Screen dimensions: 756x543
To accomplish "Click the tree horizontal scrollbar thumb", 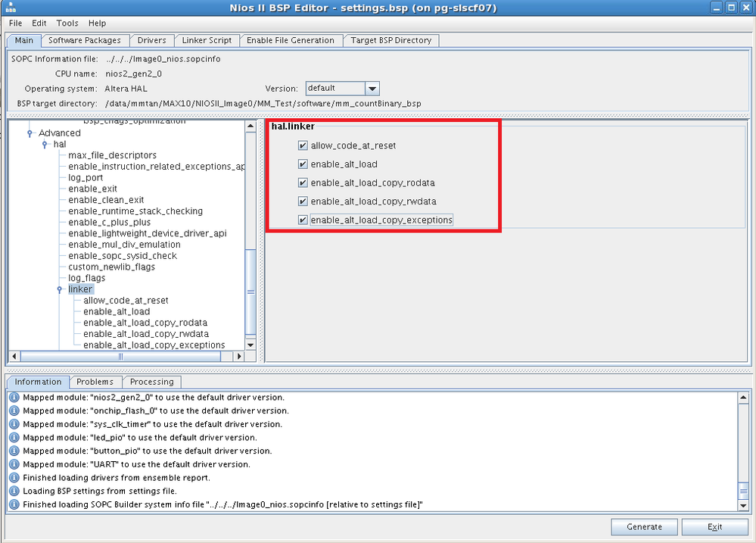I will (x=120, y=356).
